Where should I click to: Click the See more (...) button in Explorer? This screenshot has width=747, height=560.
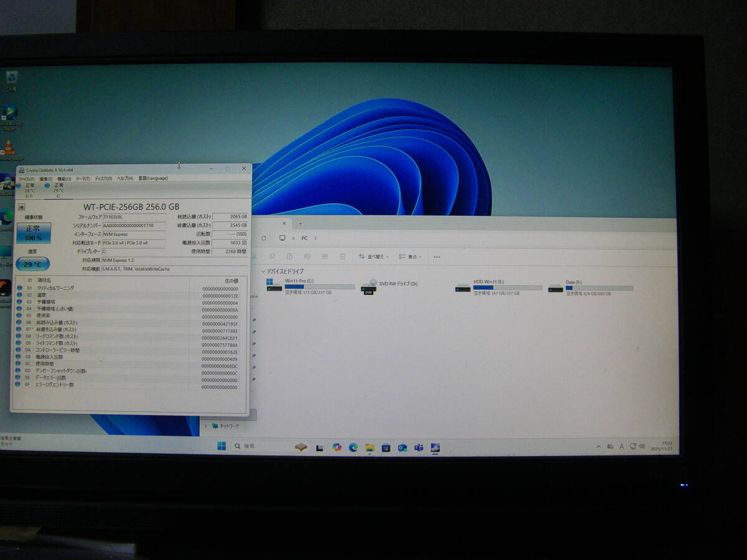(x=436, y=256)
